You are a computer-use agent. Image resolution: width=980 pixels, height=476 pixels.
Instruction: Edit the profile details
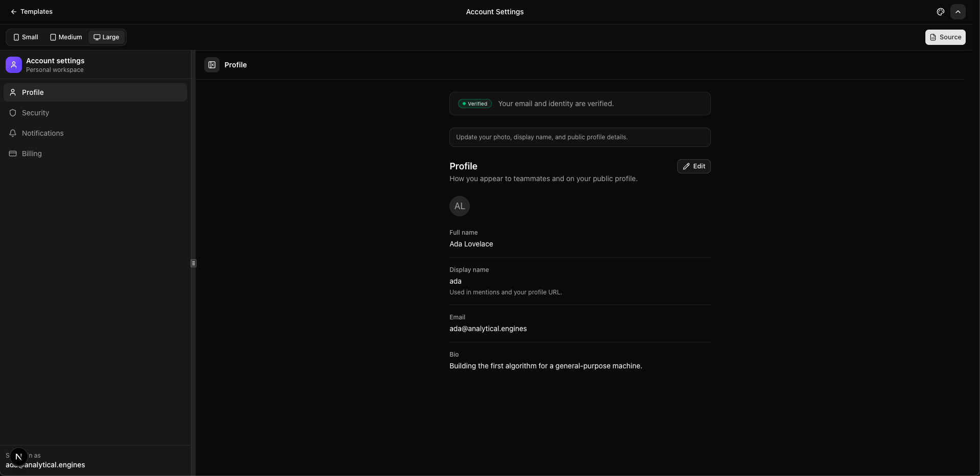point(694,166)
